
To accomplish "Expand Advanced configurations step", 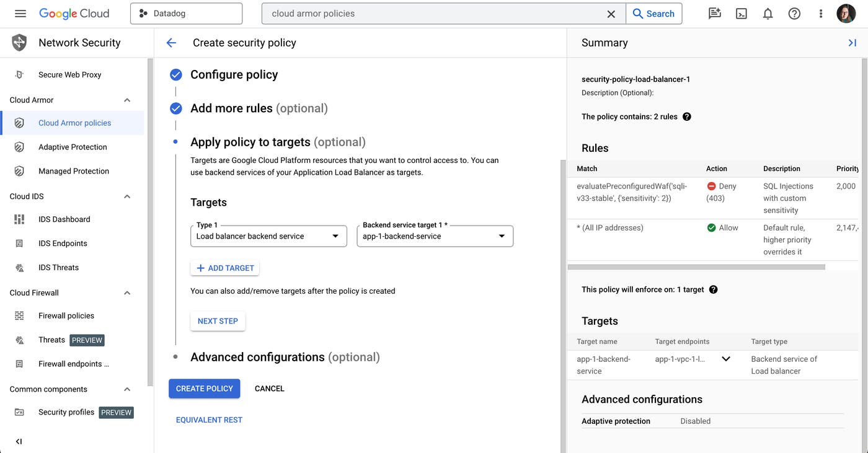I will 285,357.
